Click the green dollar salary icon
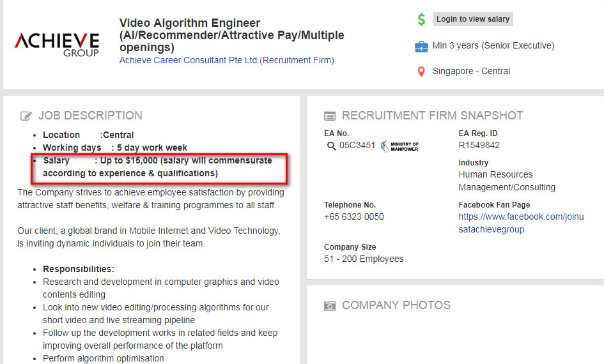 click(x=421, y=19)
